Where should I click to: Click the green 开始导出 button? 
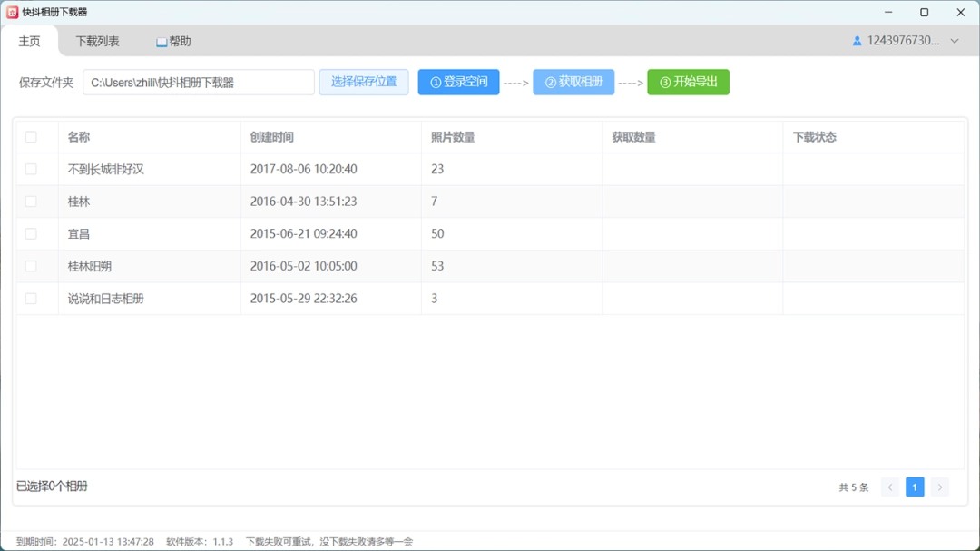pos(688,82)
